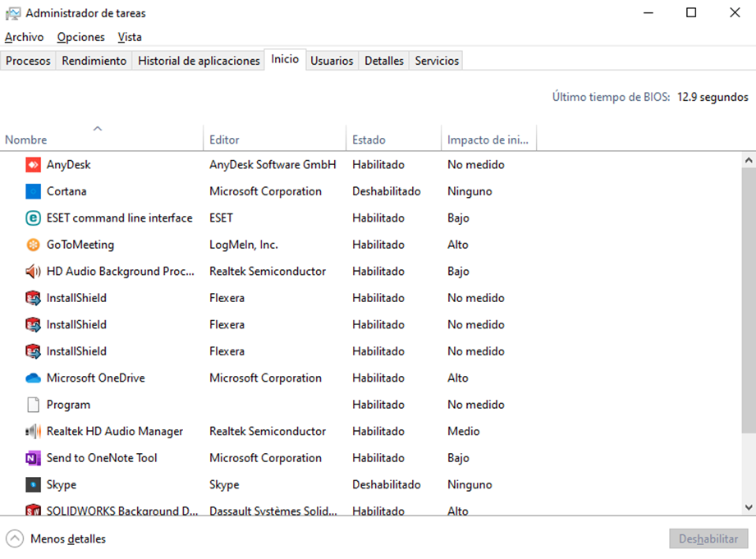Open the Archivo menu

click(24, 37)
